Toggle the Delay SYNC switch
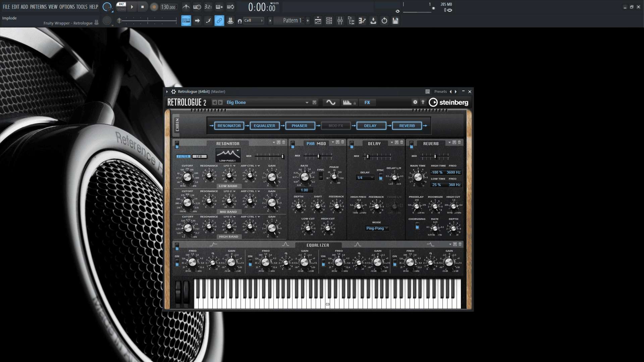This screenshot has width=644, height=362. click(x=381, y=177)
